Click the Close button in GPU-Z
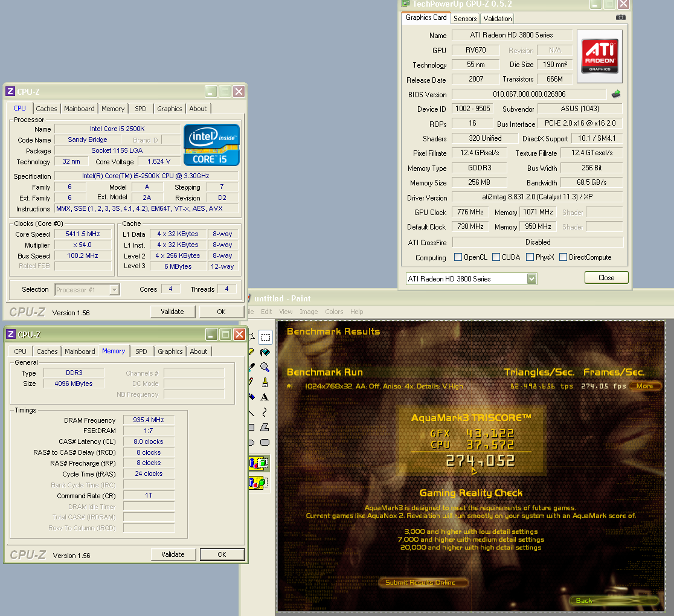This screenshot has width=674, height=616. 606,278
